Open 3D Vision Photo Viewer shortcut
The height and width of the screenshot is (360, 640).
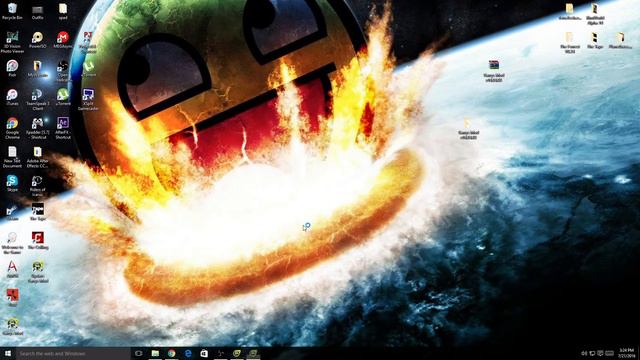coord(12,42)
